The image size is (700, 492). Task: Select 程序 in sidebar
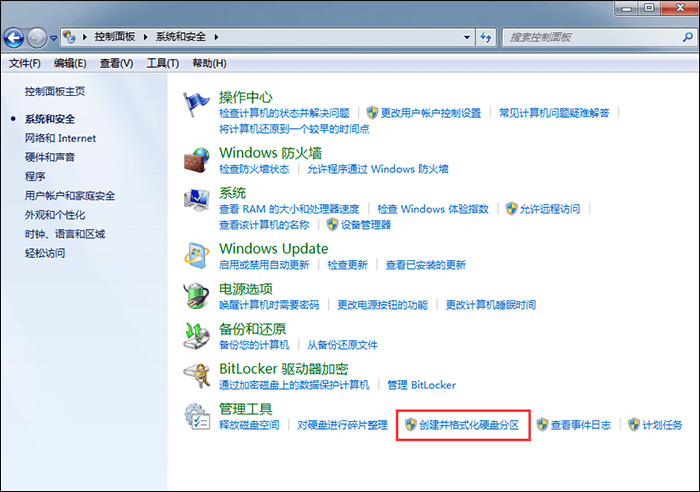pyautogui.click(x=35, y=176)
